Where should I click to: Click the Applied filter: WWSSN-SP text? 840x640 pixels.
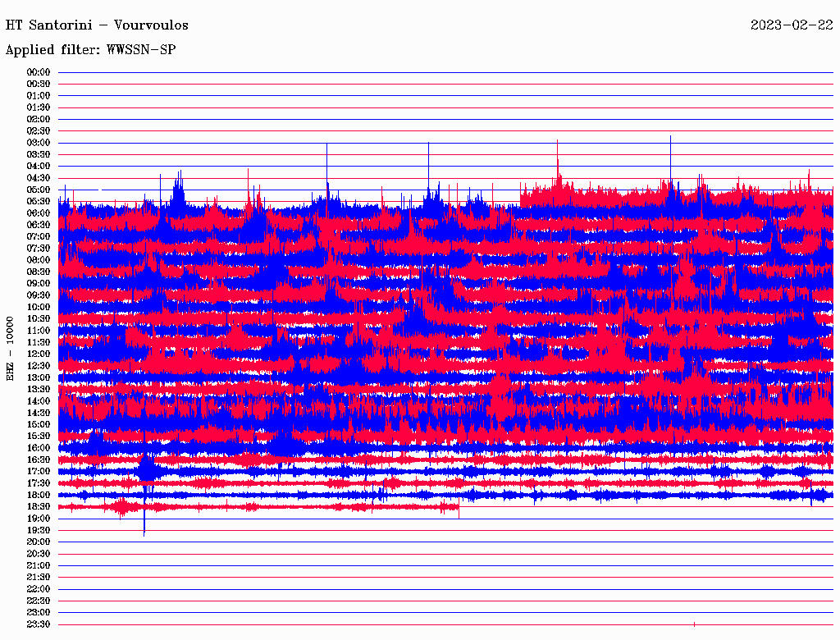[x=90, y=50]
